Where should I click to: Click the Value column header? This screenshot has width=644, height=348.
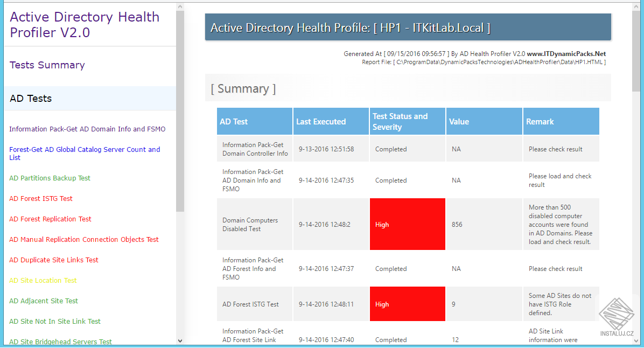coord(484,121)
